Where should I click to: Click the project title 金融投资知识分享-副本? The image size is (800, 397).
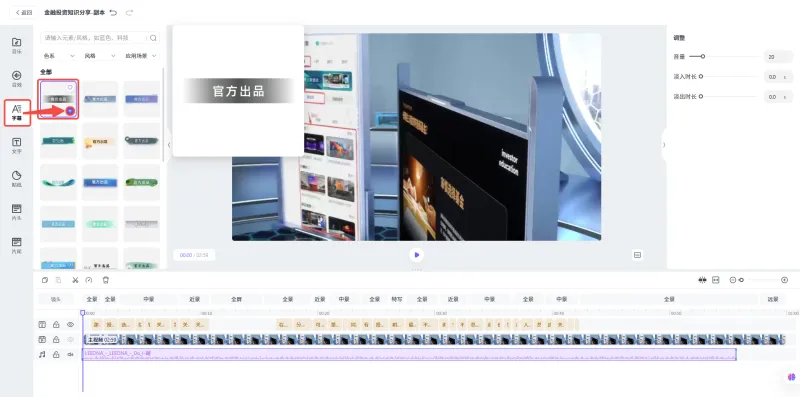[74, 12]
